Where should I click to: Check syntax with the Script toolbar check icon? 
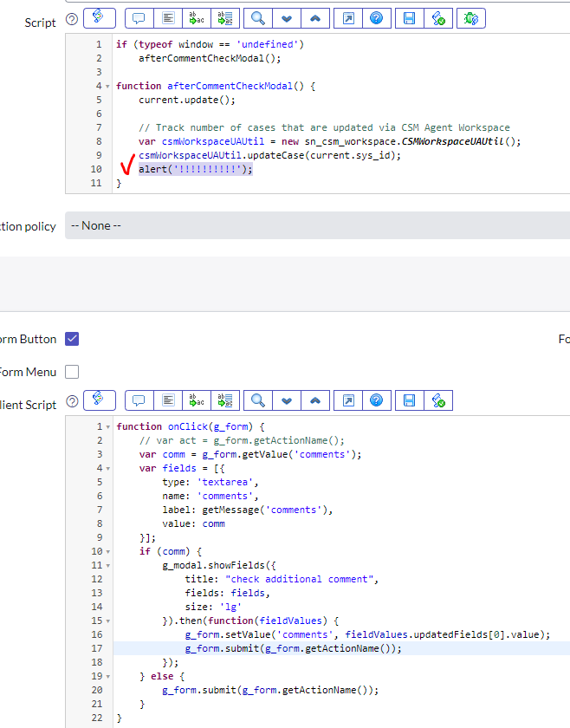pyautogui.click(x=438, y=18)
